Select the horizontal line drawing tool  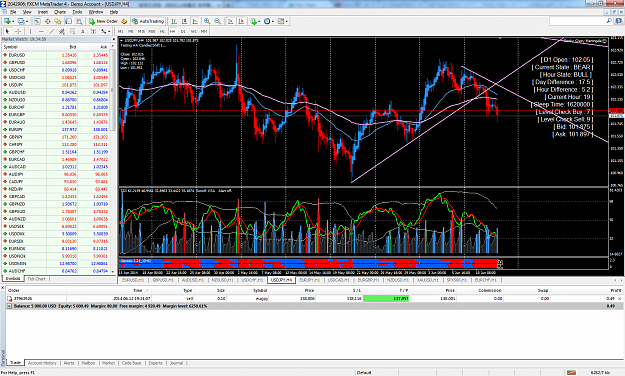coord(41,31)
